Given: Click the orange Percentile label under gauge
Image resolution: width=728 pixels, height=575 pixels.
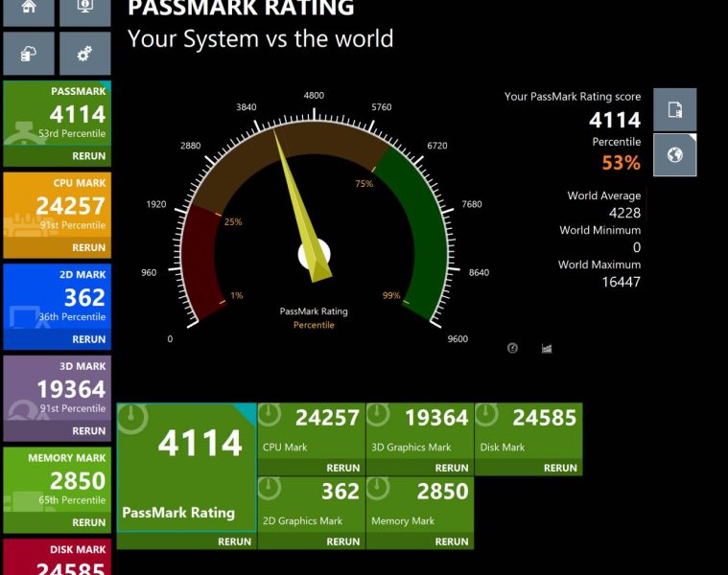Looking at the screenshot, I should (x=314, y=325).
